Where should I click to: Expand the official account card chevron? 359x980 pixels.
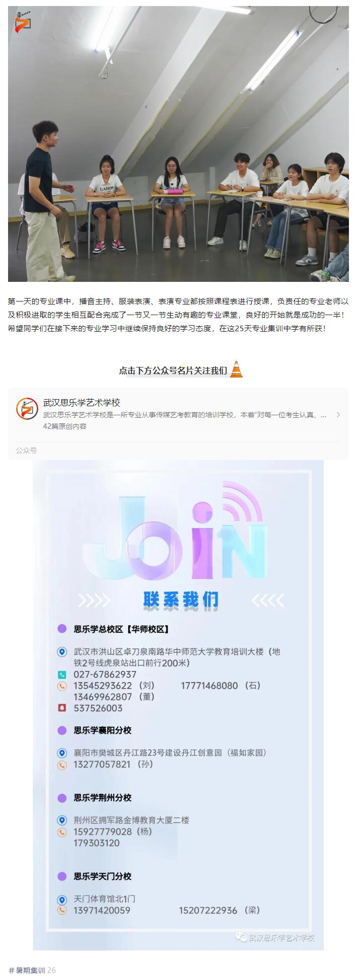click(338, 415)
